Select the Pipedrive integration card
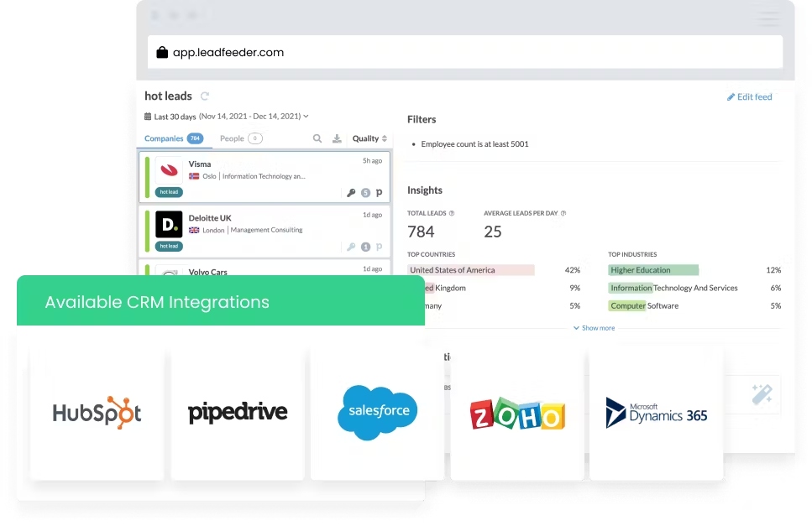Screen dimensions: 812x526 [238, 414]
